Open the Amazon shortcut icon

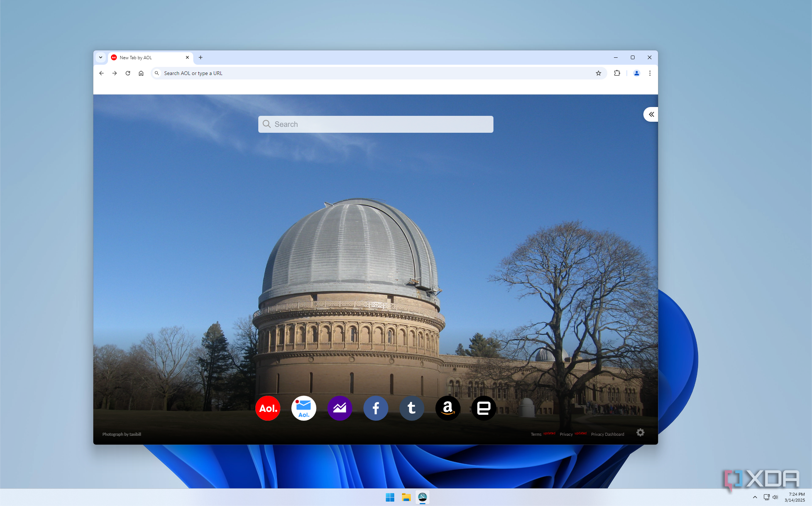448,408
